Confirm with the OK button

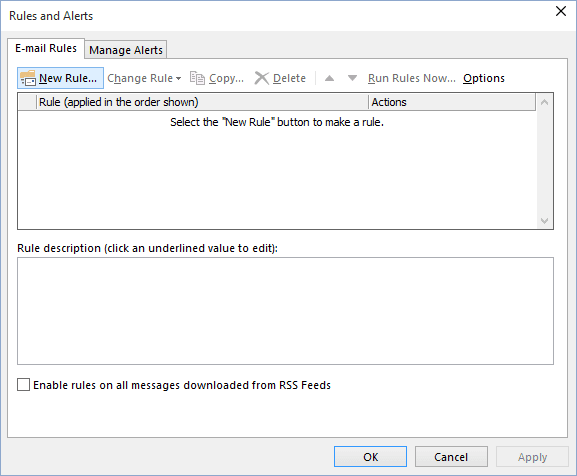[370, 457]
